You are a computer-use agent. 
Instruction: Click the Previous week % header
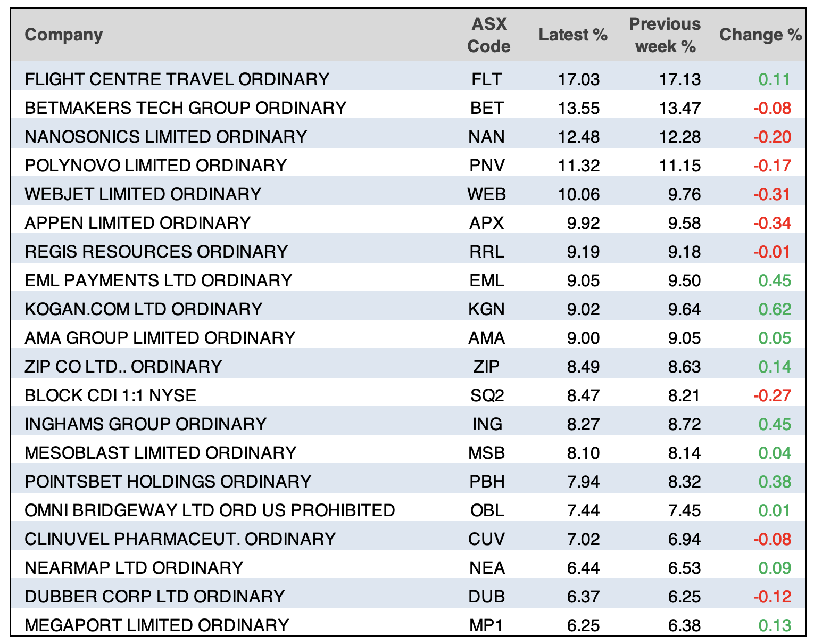tap(665, 35)
